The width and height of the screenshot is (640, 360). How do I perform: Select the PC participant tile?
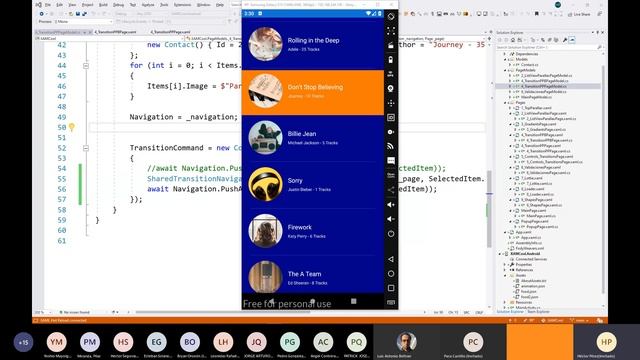point(473,342)
